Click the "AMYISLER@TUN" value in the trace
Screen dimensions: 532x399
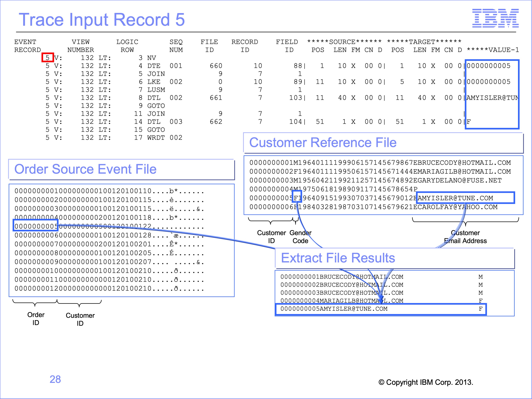[x=492, y=98]
